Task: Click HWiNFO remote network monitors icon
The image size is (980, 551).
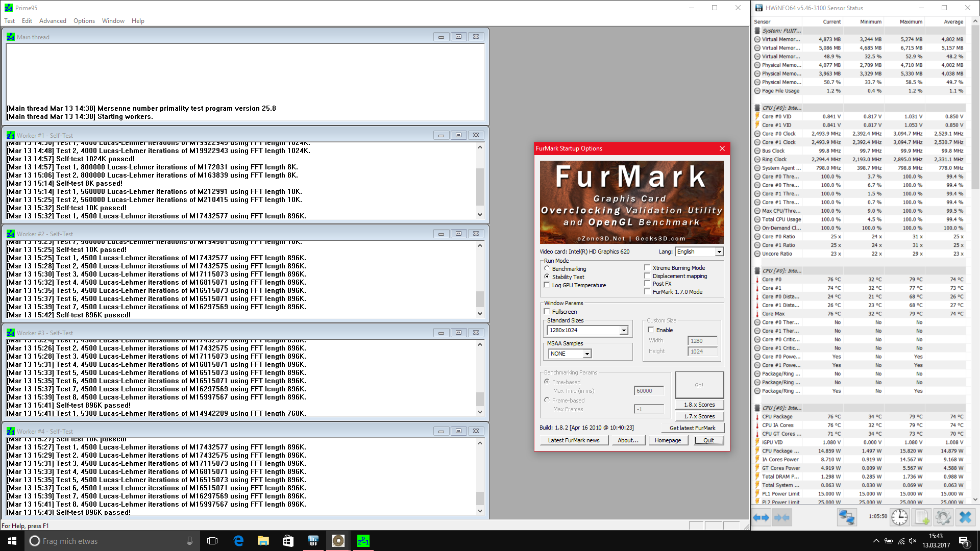Action: (846, 517)
